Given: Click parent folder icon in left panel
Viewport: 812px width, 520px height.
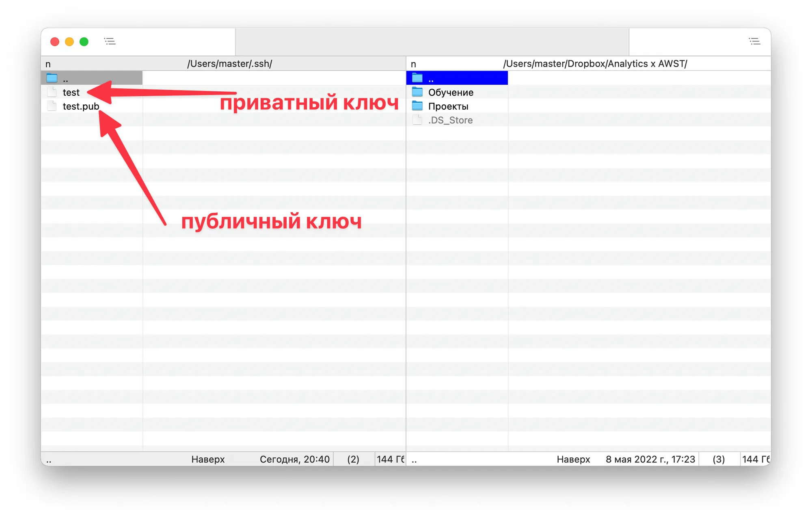Looking at the screenshot, I should pyautogui.click(x=52, y=78).
